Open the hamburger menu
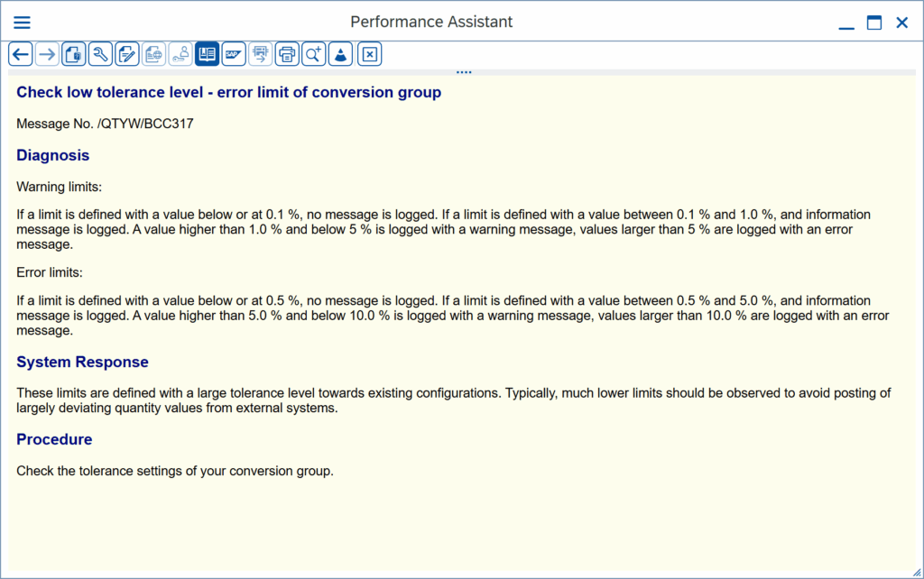 (22, 23)
